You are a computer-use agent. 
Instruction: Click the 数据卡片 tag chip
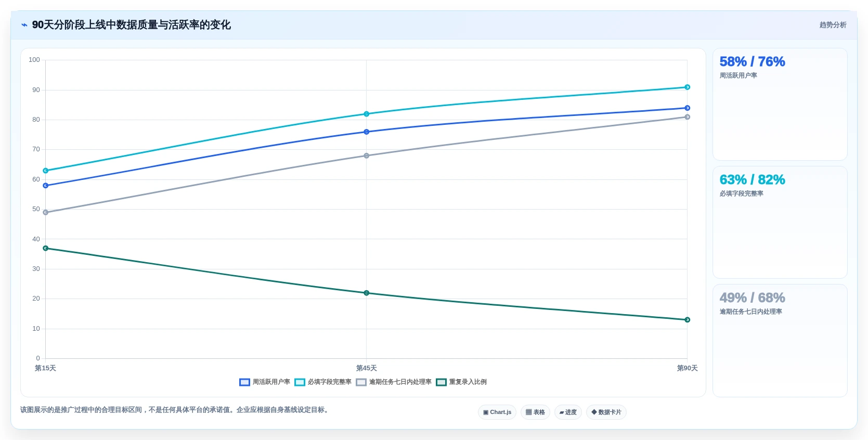pos(606,412)
